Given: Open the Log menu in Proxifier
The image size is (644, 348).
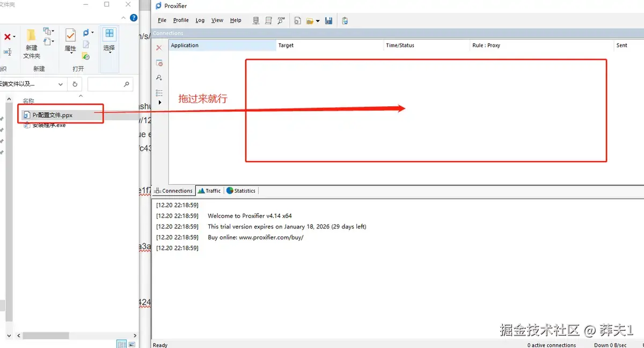Looking at the screenshot, I should pyautogui.click(x=200, y=20).
